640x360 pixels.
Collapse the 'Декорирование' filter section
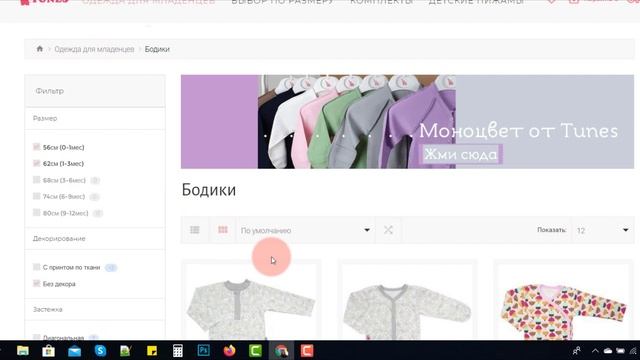[x=95, y=238]
